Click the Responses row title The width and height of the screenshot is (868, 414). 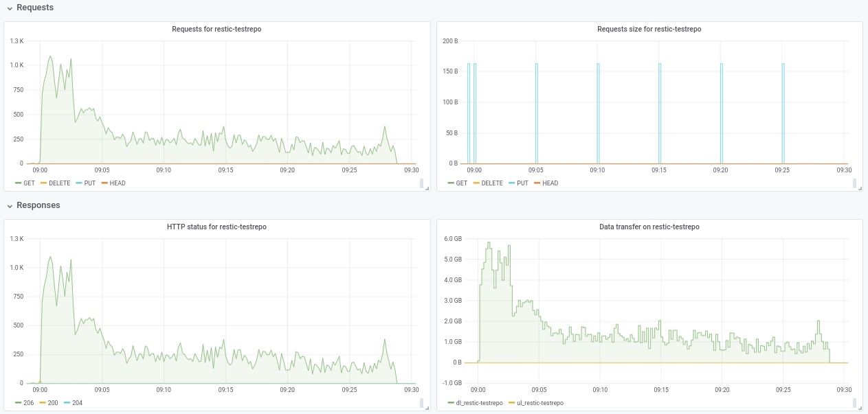(38, 205)
